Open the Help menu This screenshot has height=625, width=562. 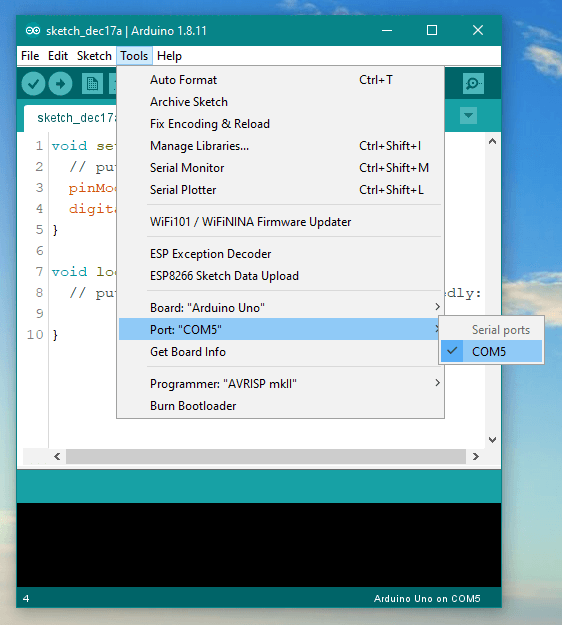coord(169,56)
